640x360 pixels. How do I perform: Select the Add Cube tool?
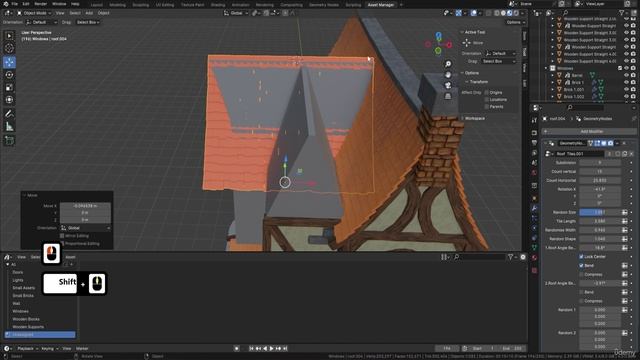[x=9, y=141]
